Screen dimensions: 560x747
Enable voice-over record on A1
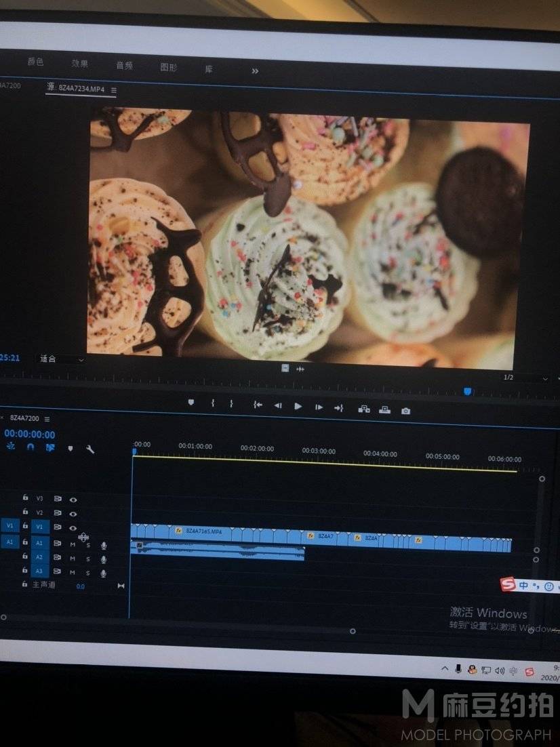(104, 546)
